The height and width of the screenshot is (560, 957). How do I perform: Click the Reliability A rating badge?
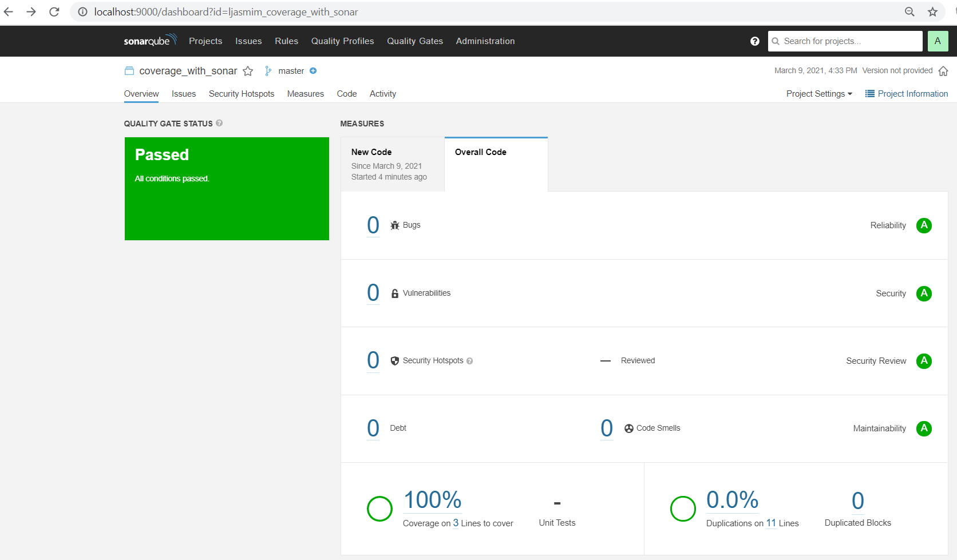[x=924, y=225]
